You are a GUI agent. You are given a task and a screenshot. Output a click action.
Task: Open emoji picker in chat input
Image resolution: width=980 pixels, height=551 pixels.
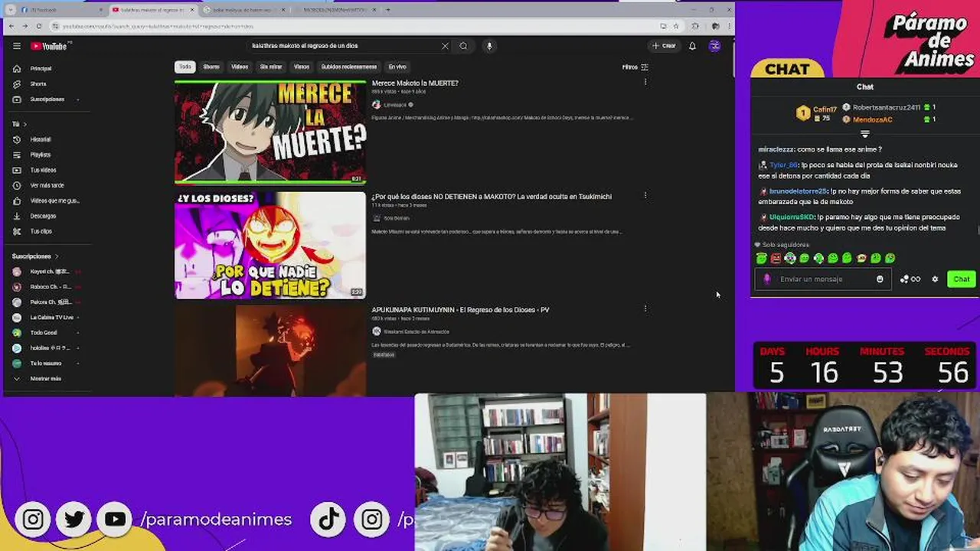tap(880, 279)
